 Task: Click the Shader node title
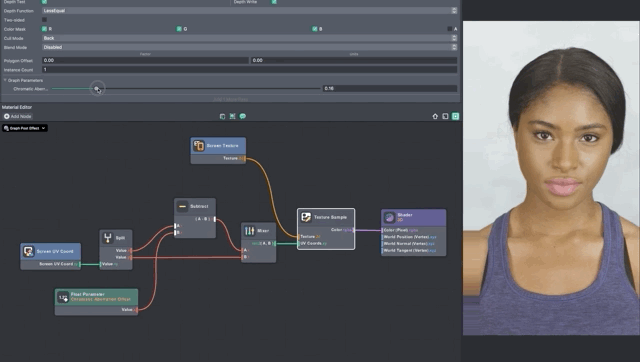pyautogui.click(x=405, y=215)
